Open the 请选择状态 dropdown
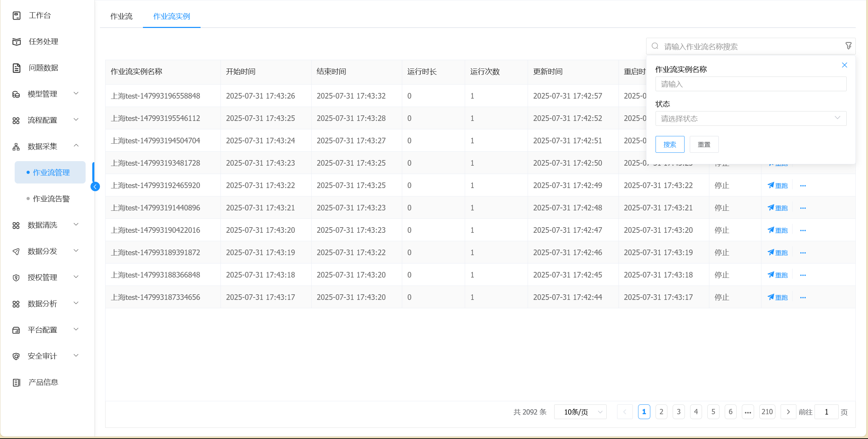This screenshot has height=439, width=868. pyautogui.click(x=751, y=118)
